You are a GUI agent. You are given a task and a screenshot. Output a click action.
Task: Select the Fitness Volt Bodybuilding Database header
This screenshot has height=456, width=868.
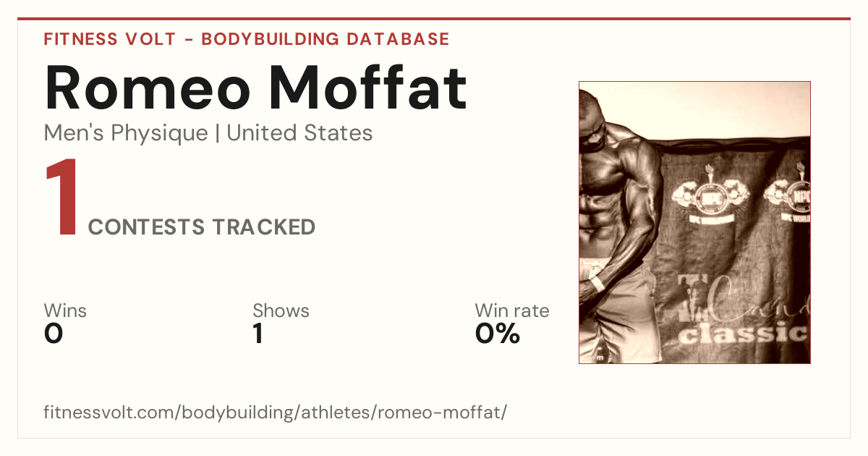point(247,39)
